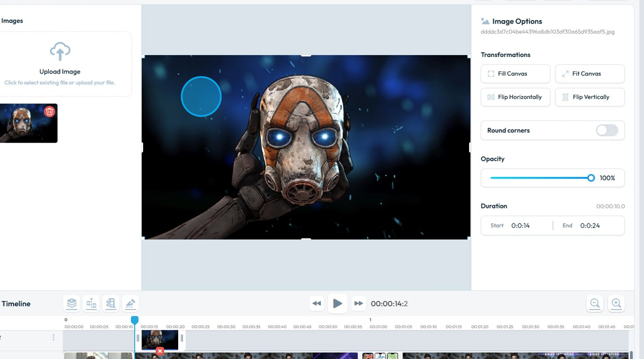644x359 pixels.
Task: Click the image filename under Image Options
Action: point(547,32)
